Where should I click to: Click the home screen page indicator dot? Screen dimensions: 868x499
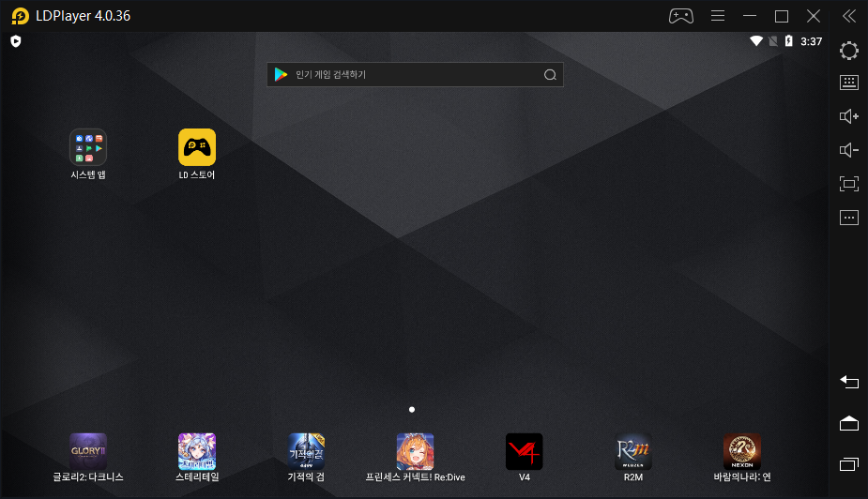[412, 410]
